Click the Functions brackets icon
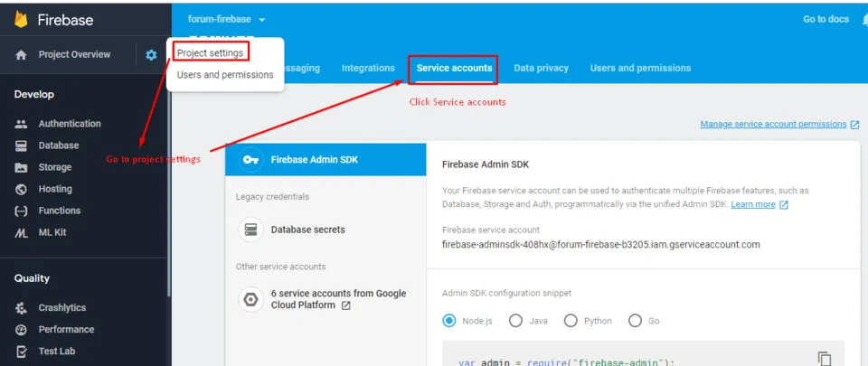The height and width of the screenshot is (366, 868). click(x=21, y=211)
